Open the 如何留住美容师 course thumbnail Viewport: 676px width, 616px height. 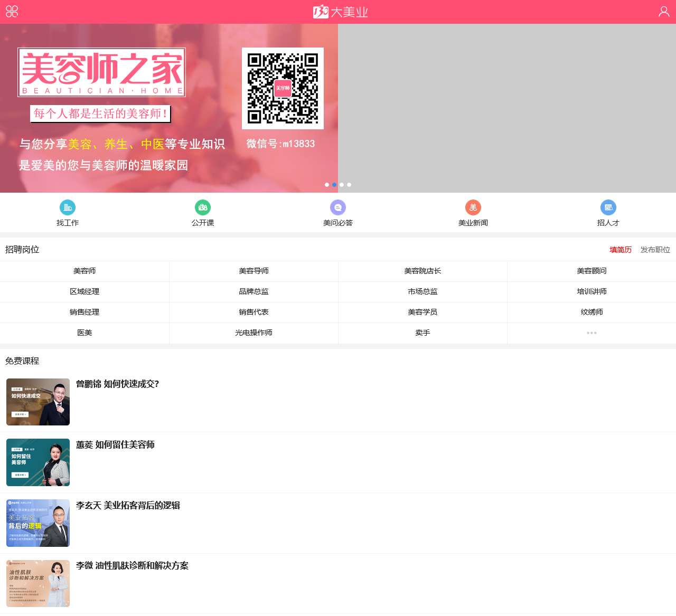pos(38,462)
